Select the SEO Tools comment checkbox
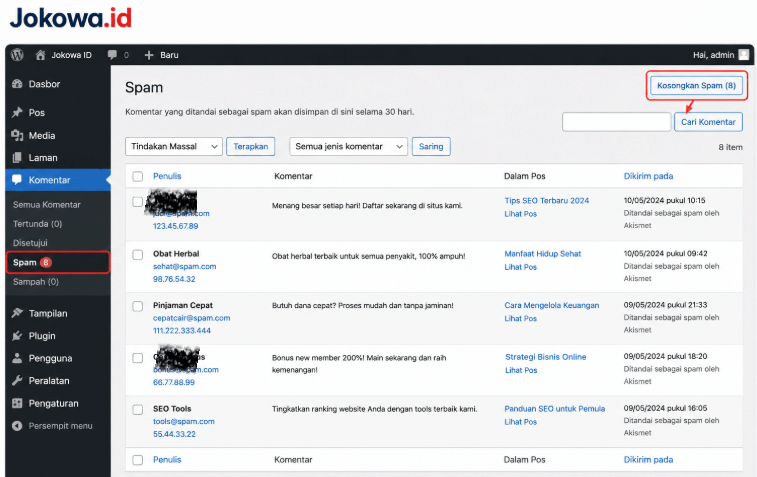Image resolution: width=757 pixels, height=477 pixels. click(x=138, y=409)
